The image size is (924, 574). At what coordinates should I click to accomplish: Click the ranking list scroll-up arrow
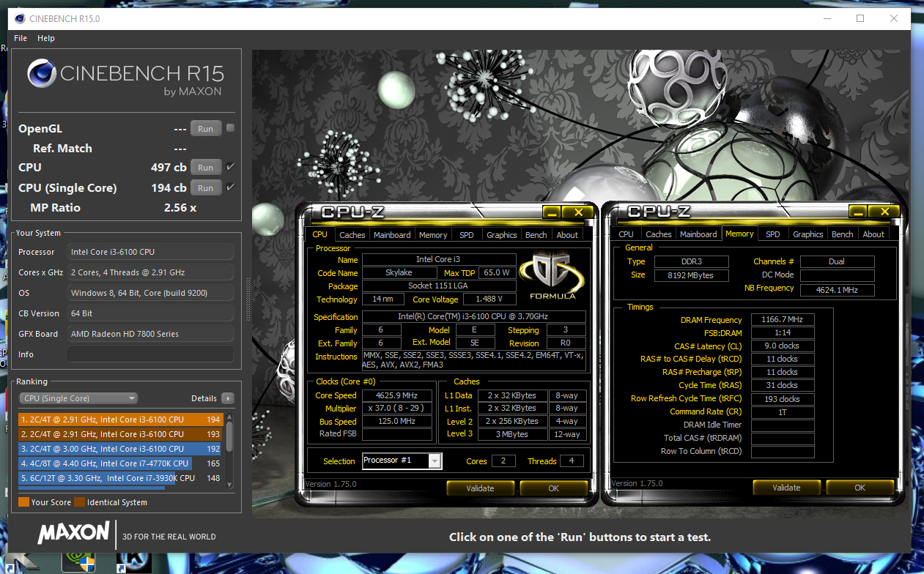pos(229,417)
